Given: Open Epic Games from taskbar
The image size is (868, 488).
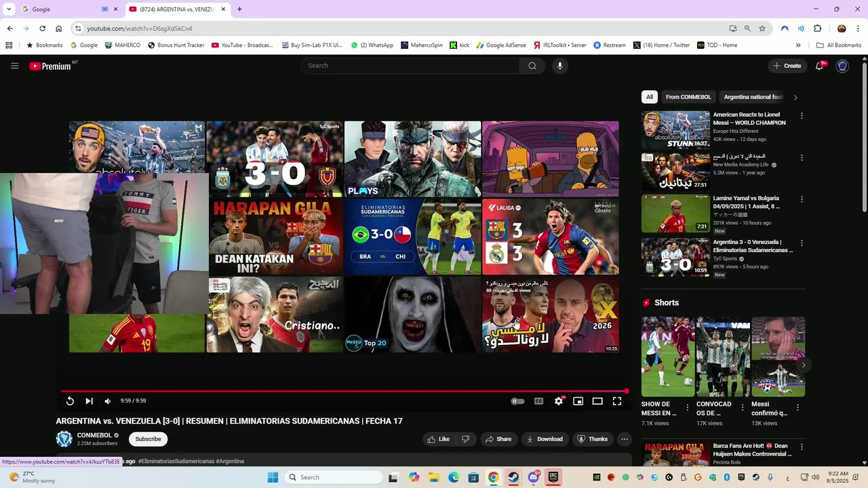Looking at the screenshot, I should 553,477.
